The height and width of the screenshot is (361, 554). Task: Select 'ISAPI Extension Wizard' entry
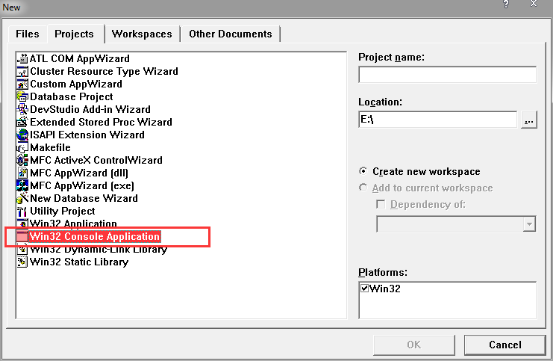(x=87, y=135)
